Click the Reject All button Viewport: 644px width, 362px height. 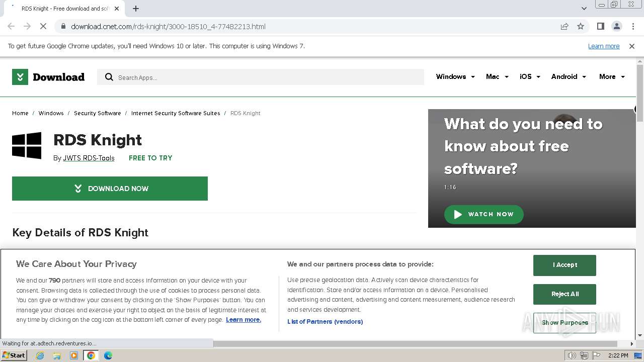click(565, 294)
